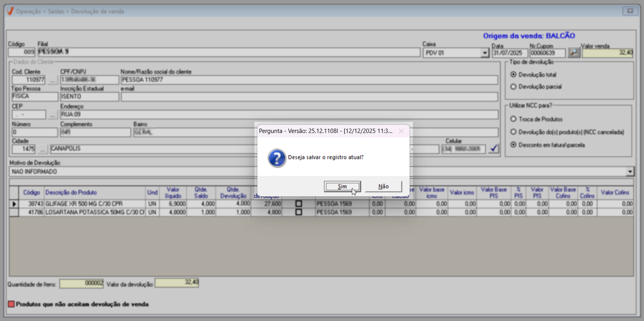Click the Cidade code field 1475

(24, 149)
